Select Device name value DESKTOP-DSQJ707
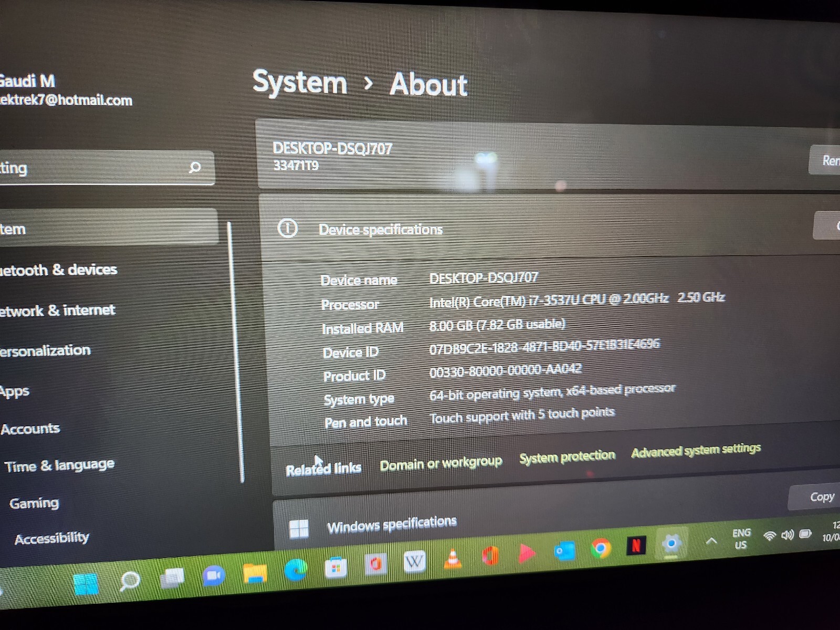Screen dimensions: 840x630 (x=484, y=278)
